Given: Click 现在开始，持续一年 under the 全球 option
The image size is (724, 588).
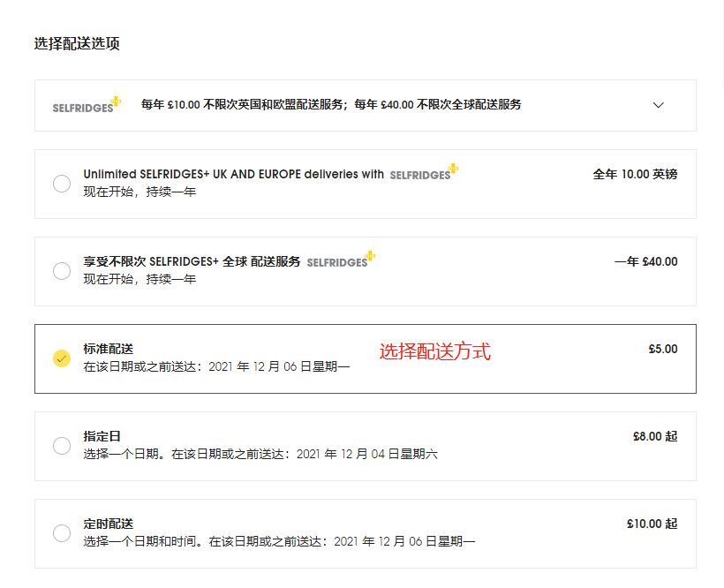Looking at the screenshot, I should [140, 279].
